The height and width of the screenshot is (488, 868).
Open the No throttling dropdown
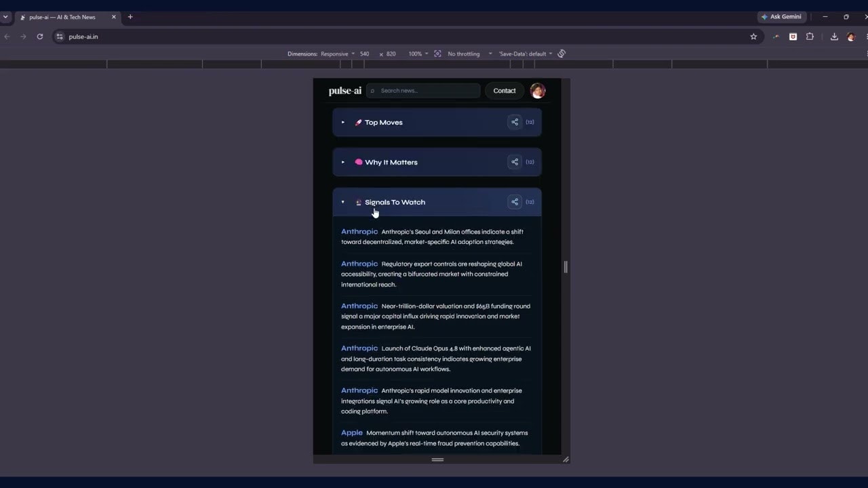point(470,54)
